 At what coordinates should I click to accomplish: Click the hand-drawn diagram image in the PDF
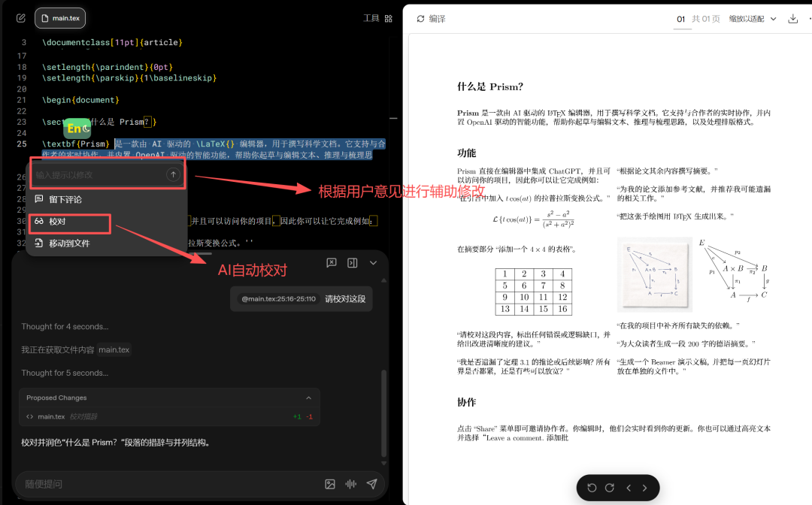655,274
